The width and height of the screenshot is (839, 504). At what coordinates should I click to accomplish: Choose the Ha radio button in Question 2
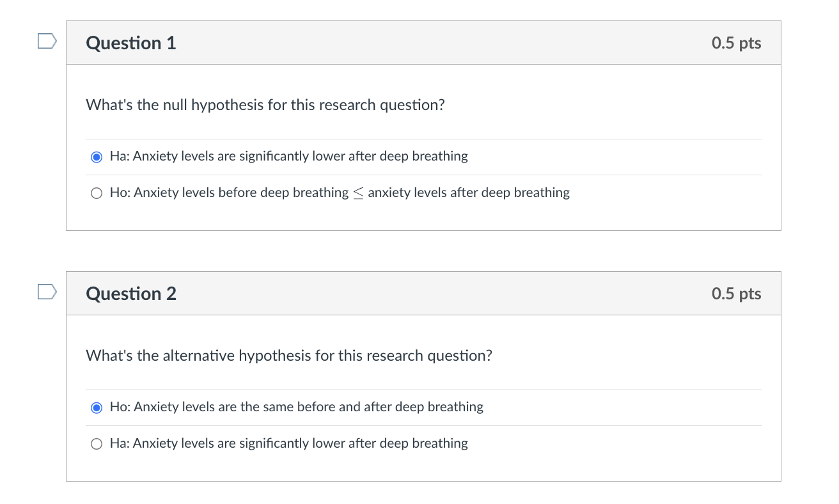point(97,444)
